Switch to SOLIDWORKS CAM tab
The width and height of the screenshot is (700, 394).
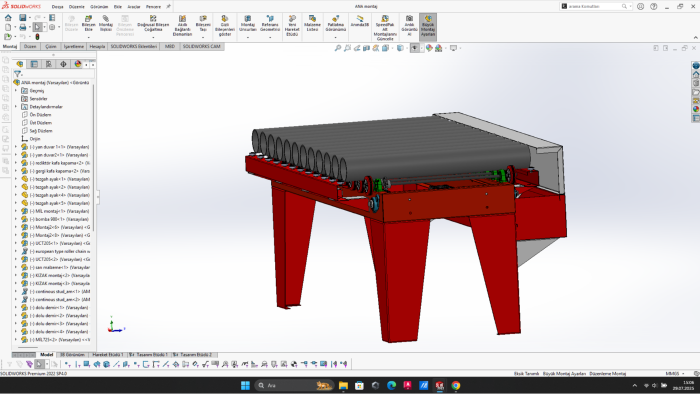201,46
